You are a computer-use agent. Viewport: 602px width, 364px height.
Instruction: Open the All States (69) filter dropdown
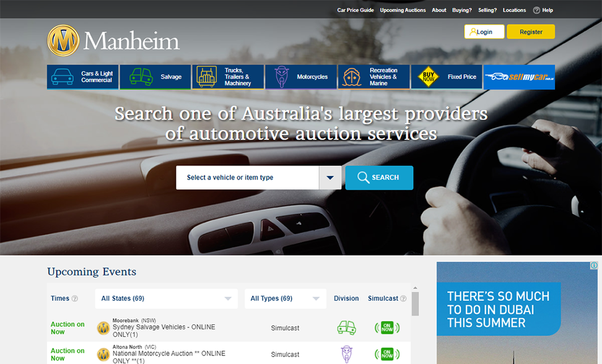coord(166,298)
